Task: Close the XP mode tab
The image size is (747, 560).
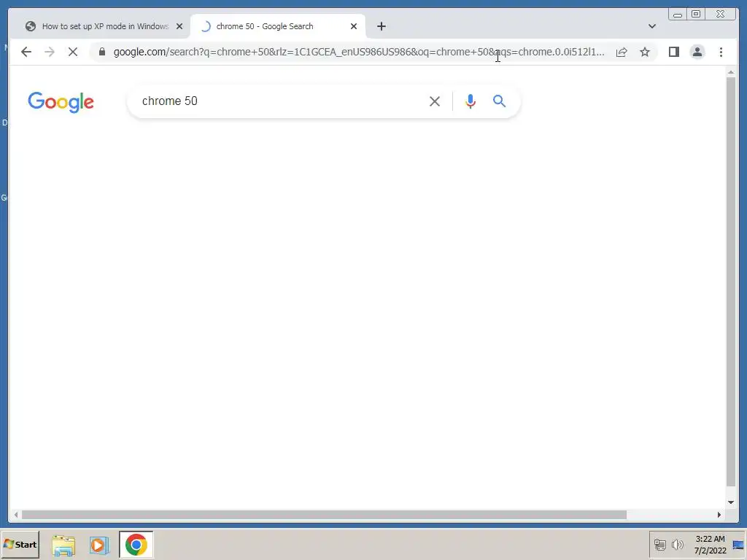Action: pos(179,26)
